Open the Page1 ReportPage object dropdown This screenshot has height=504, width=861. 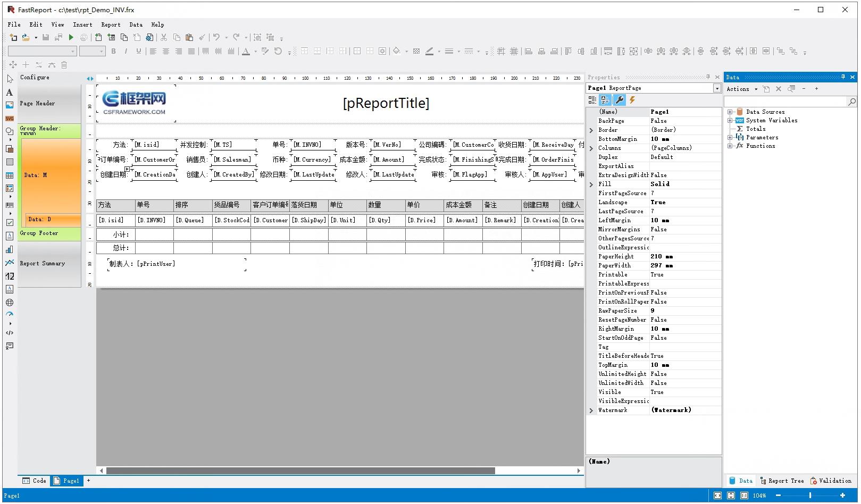[717, 88]
